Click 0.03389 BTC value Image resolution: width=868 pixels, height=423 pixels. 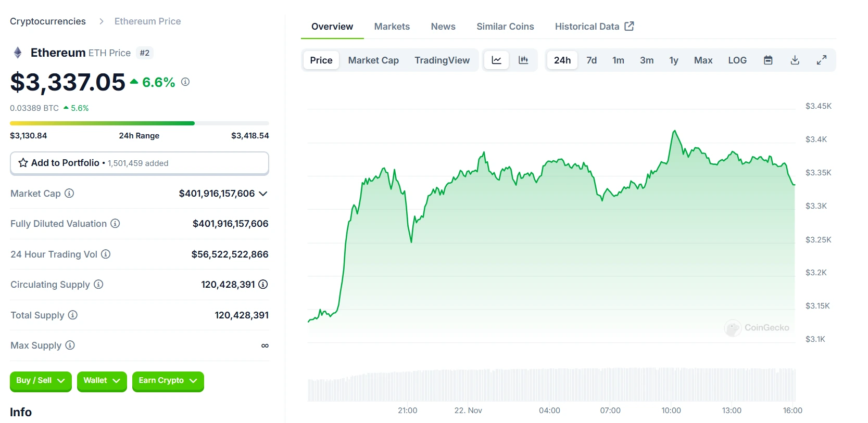coord(34,108)
